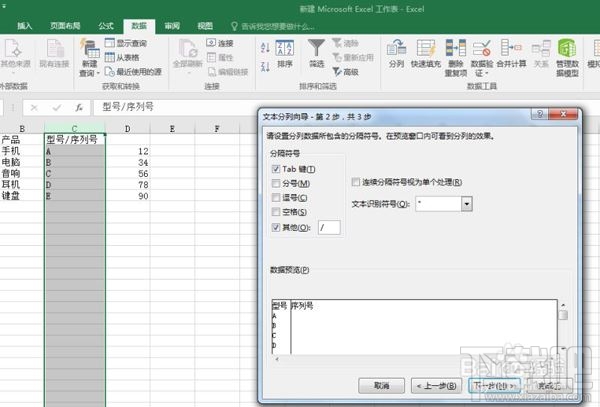Click the 筛选 Filter funnel icon

click(316, 47)
